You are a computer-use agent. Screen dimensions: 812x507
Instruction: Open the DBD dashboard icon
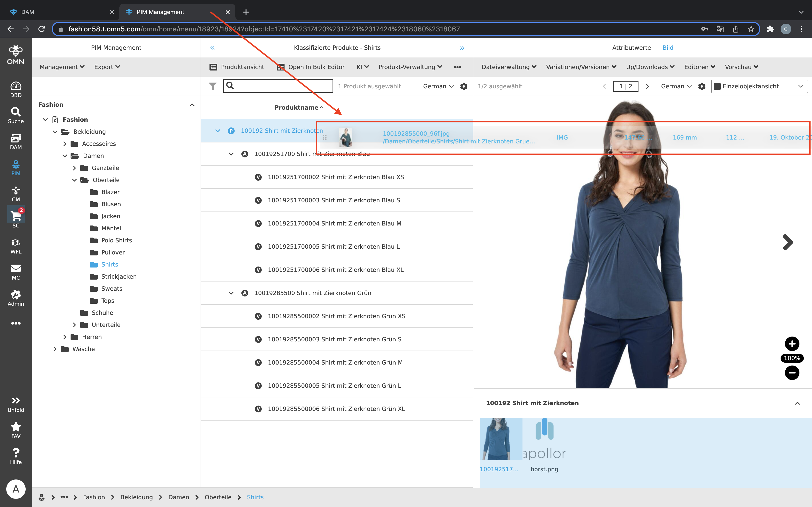pyautogui.click(x=16, y=89)
